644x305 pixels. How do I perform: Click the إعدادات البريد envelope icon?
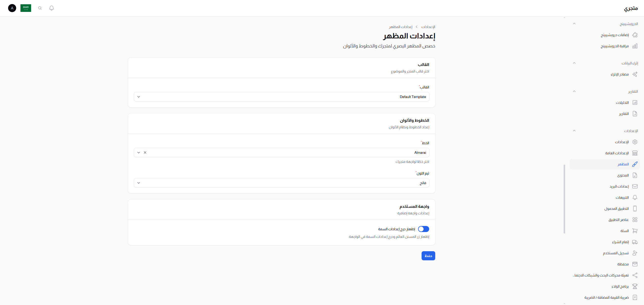[x=635, y=186]
